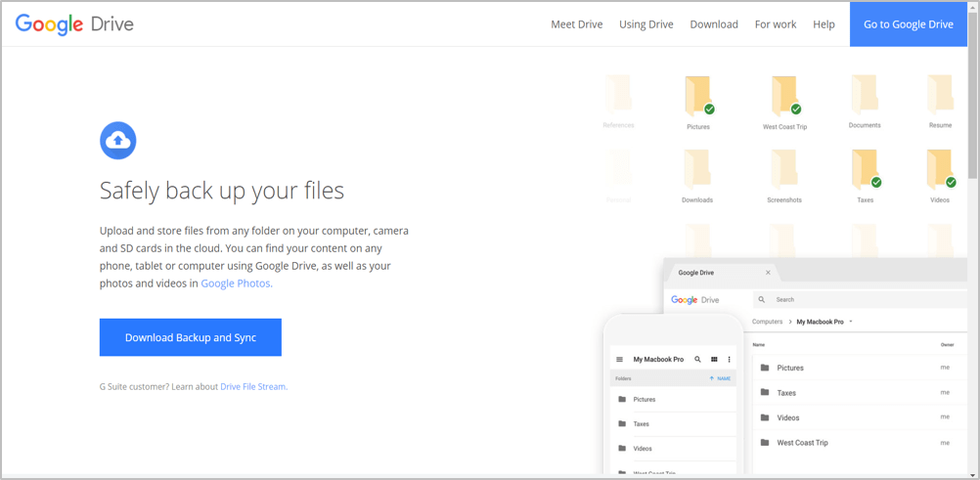Click the Google Drive logo in header
This screenshot has width=980, height=480.
[x=74, y=24]
